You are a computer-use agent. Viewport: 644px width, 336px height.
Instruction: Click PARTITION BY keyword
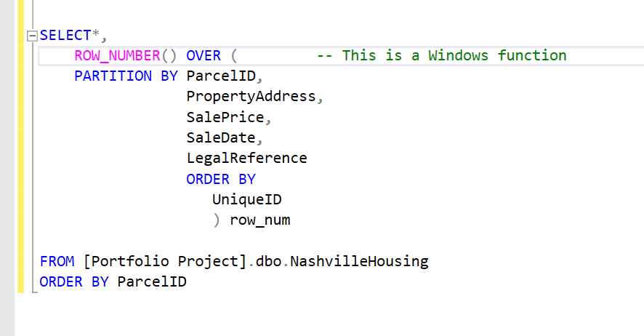point(126,76)
